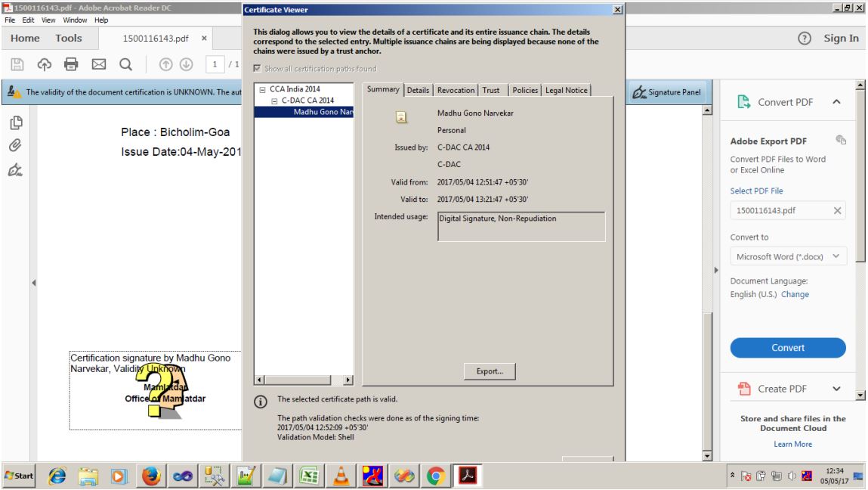The image size is (868, 490).
Task: Click the blue Convert button
Action: [x=788, y=348]
